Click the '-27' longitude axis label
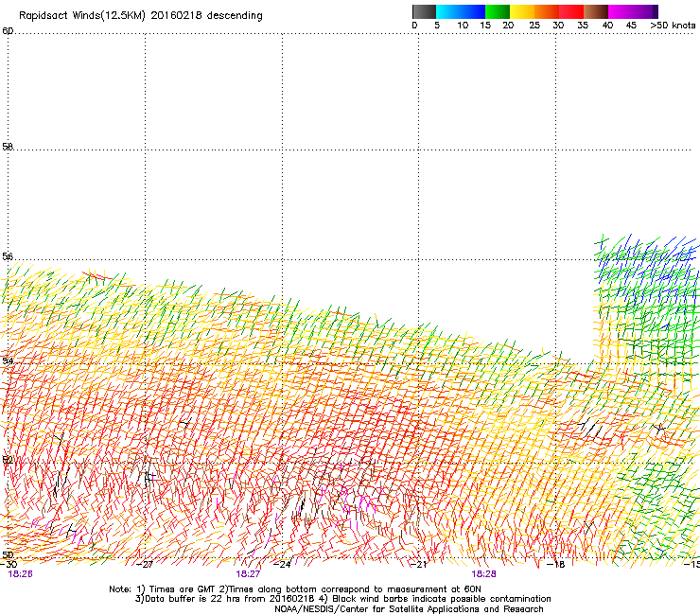The width and height of the screenshot is (700, 615). click(145, 565)
